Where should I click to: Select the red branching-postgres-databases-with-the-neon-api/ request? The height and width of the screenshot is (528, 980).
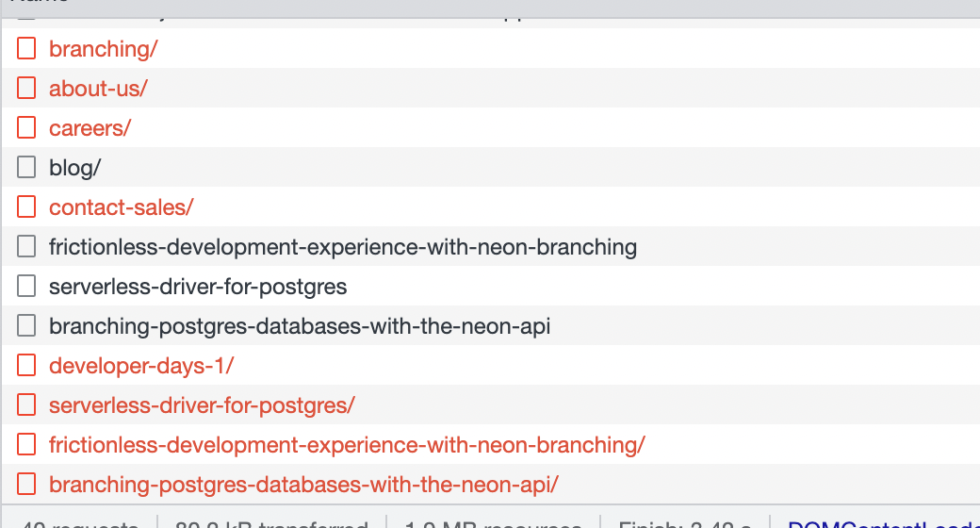click(x=303, y=485)
